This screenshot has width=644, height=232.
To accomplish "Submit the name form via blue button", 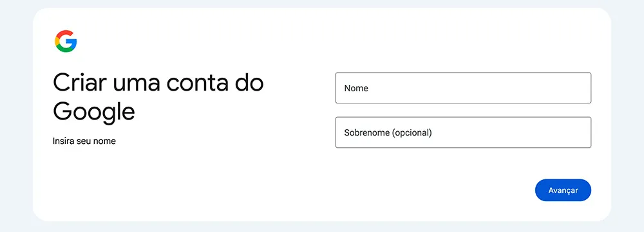I will pos(563,190).
